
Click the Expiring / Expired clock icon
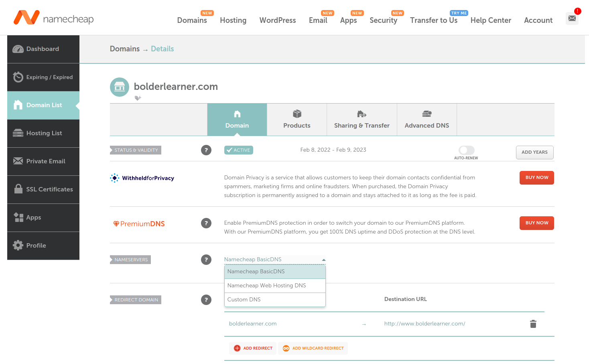tap(18, 77)
